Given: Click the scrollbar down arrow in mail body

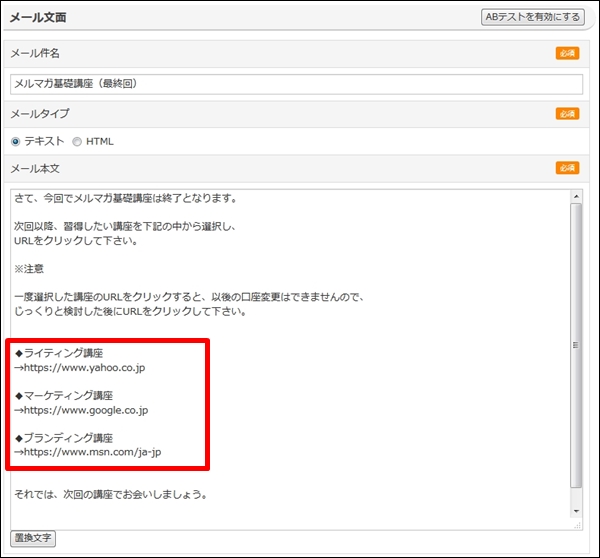Looking at the screenshot, I should (576, 511).
